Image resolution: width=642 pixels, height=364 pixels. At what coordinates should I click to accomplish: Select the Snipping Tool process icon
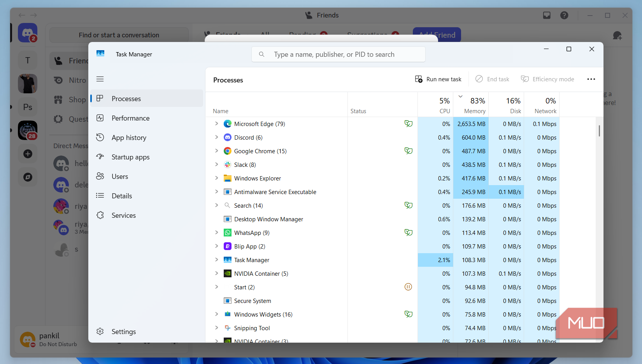228,328
